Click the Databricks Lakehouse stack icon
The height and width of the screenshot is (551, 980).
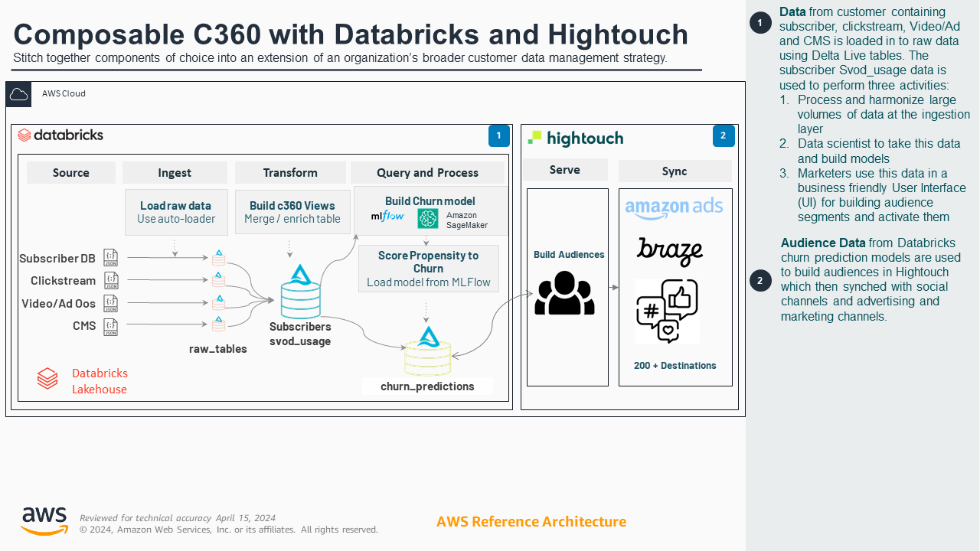click(x=47, y=379)
